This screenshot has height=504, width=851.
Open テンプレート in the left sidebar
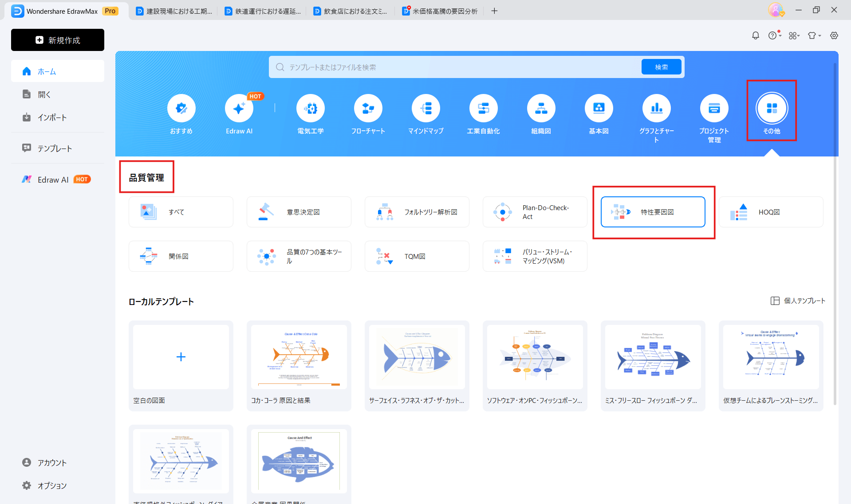pos(55,148)
